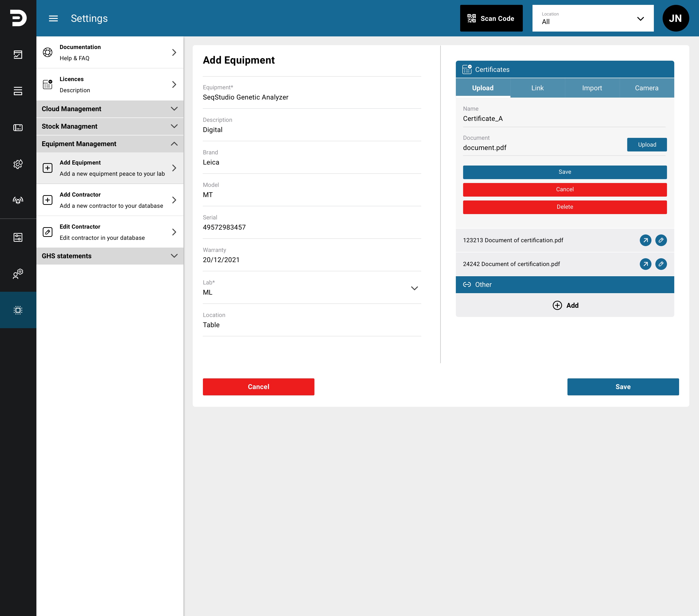Screen dimensions: 699x616
Task: Click the JN user avatar
Action: pos(675,18)
